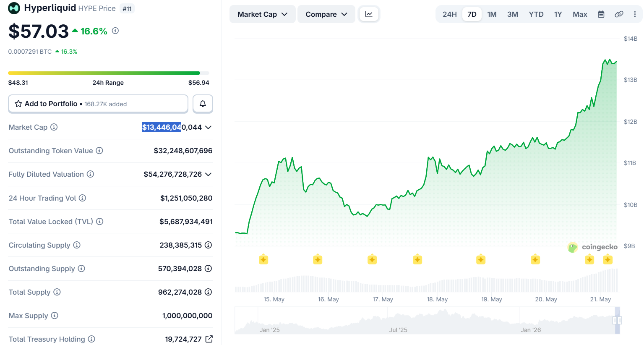Select the 1Y time range
Screen dimensions: 644x345
pyautogui.click(x=558, y=14)
